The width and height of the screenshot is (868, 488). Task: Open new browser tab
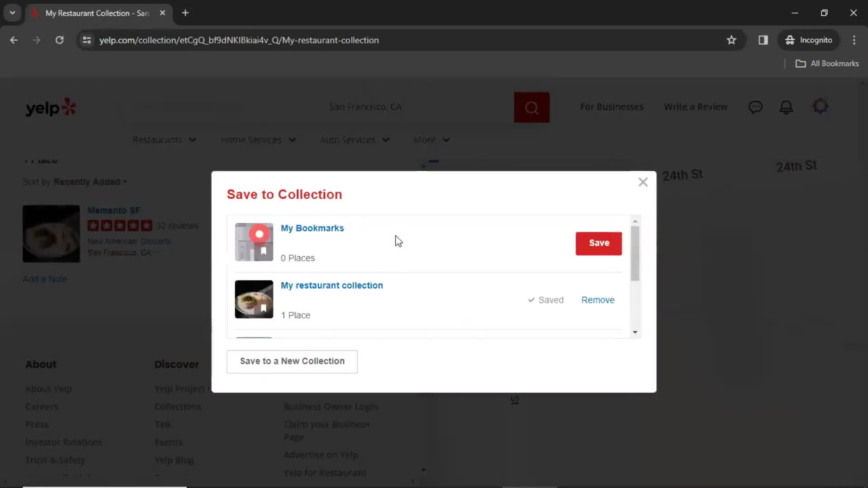pyautogui.click(x=185, y=13)
